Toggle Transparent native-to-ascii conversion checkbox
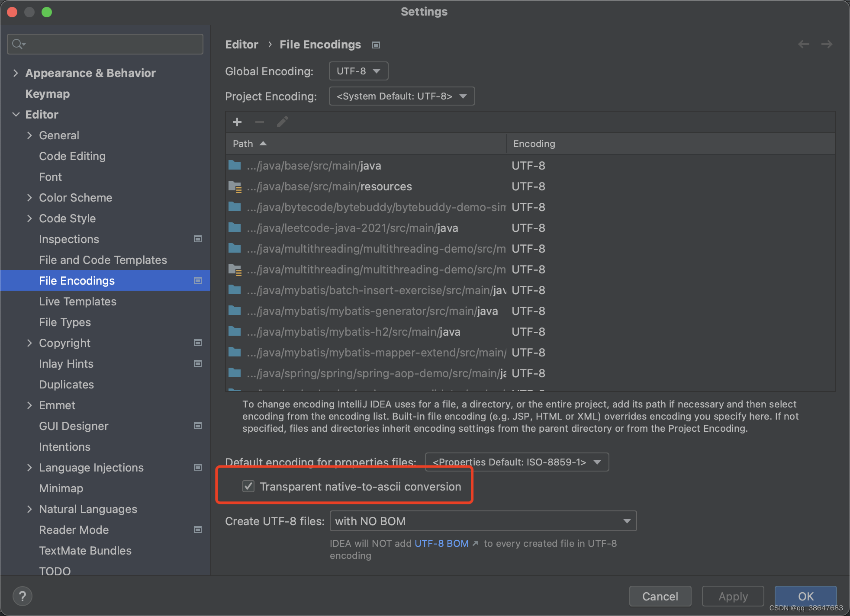The height and width of the screenshot is (616, 850). 248,486
